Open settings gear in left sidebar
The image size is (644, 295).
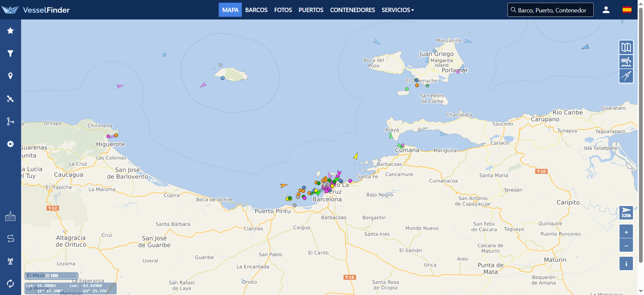pyautogui.click(x=10, y=144)
